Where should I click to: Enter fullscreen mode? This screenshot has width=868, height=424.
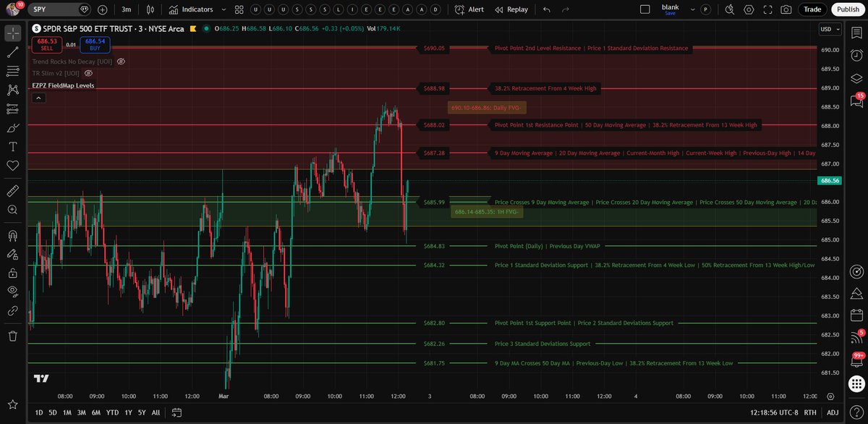tap(767, 9)
